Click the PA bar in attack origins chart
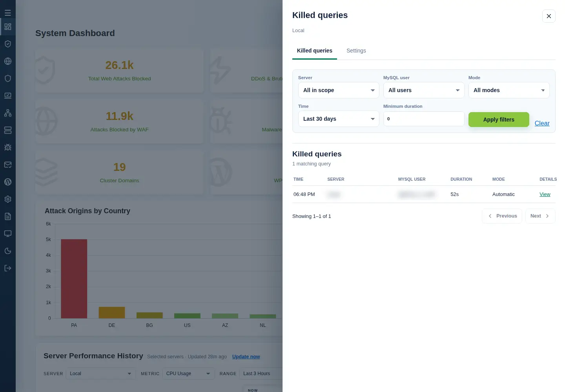The height and width of the screenshot is (392, 565). [x=74, y=279]
